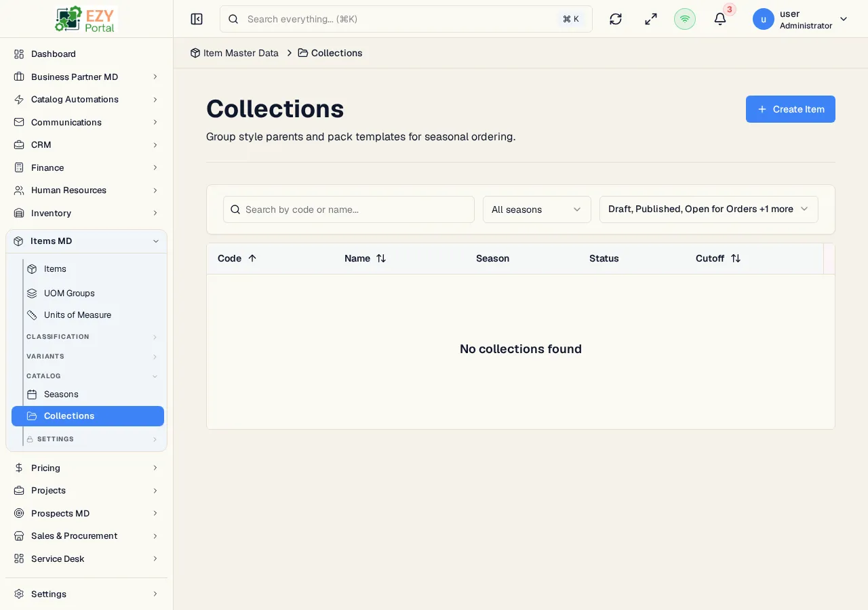The height and width of the screenshot is (610, 868).
Task: Click the Settings gear icon at sidebar bottom
Action: (19, 594)
